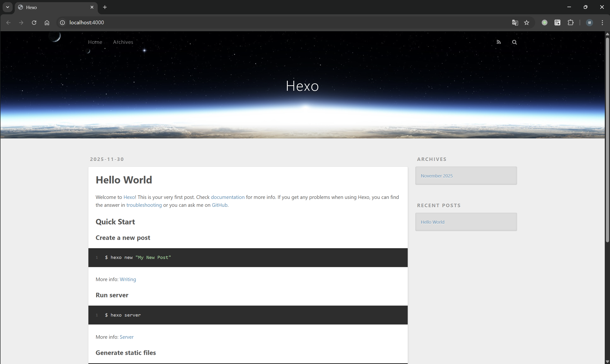
Task: Go to browser home page
Action: 47,23
